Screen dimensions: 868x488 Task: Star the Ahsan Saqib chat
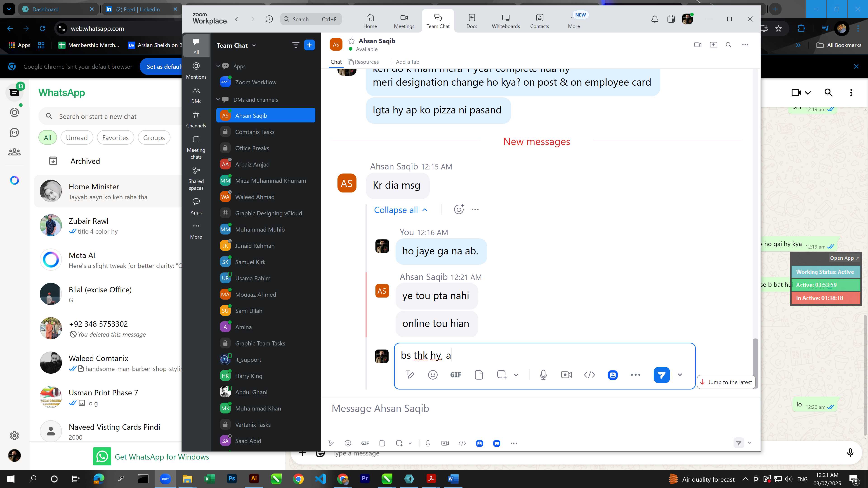point(351,41)
